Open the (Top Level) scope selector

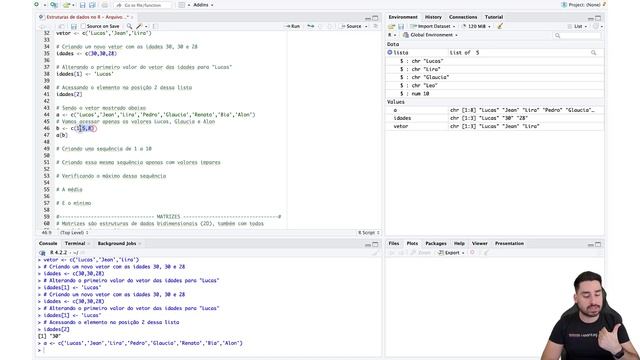coord(74,233)
